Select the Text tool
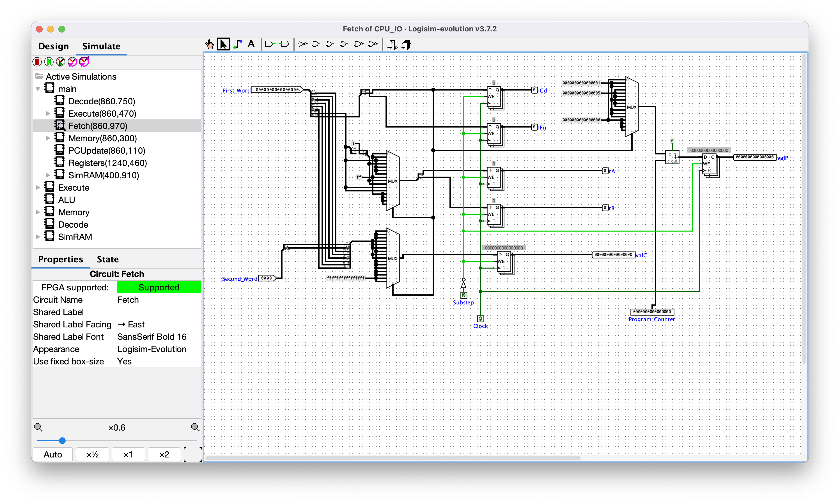Viewport: 840px width, 504px height. click(x=251, y=44)
